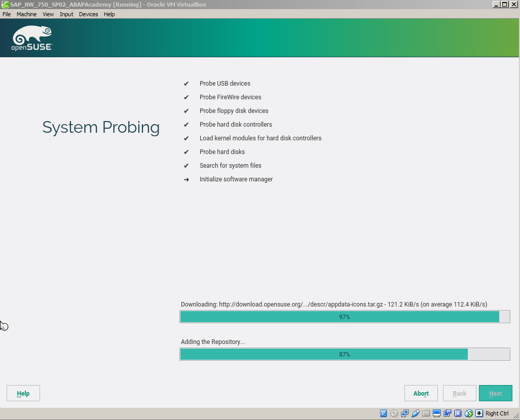Abort the openSUSE installation

click(x=421, y=393)
